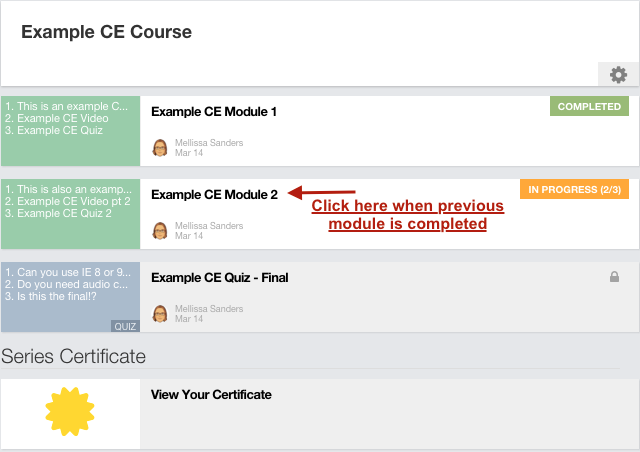Screen dimensions: 640x452
Task: Open Example CE Module 1
Action: pyautogui.click(x=214, y=111)
